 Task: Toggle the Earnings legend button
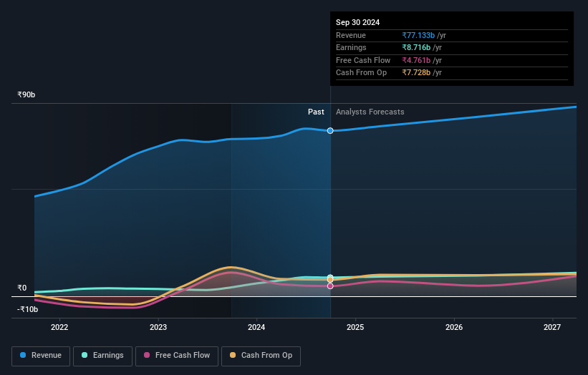pos(102,356)
